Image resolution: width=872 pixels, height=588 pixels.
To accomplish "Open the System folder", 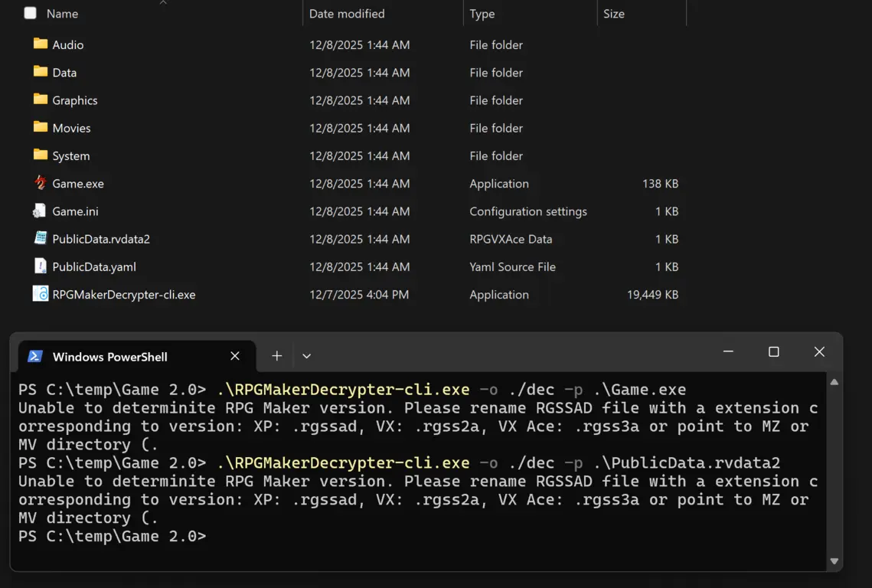I will [x=70, y=155].
